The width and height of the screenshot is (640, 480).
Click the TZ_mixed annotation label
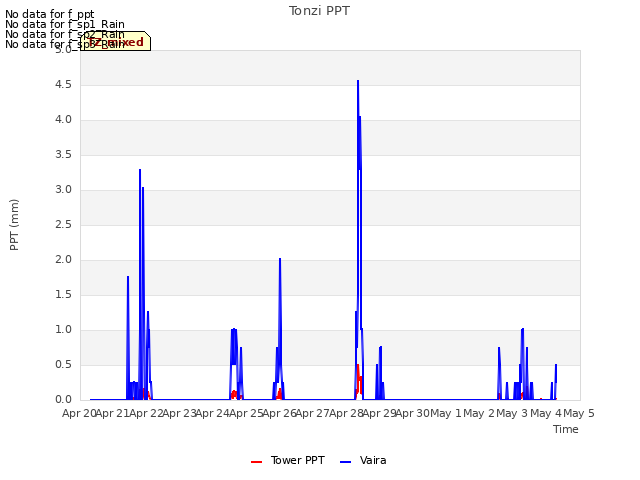[x=116, y=42]
